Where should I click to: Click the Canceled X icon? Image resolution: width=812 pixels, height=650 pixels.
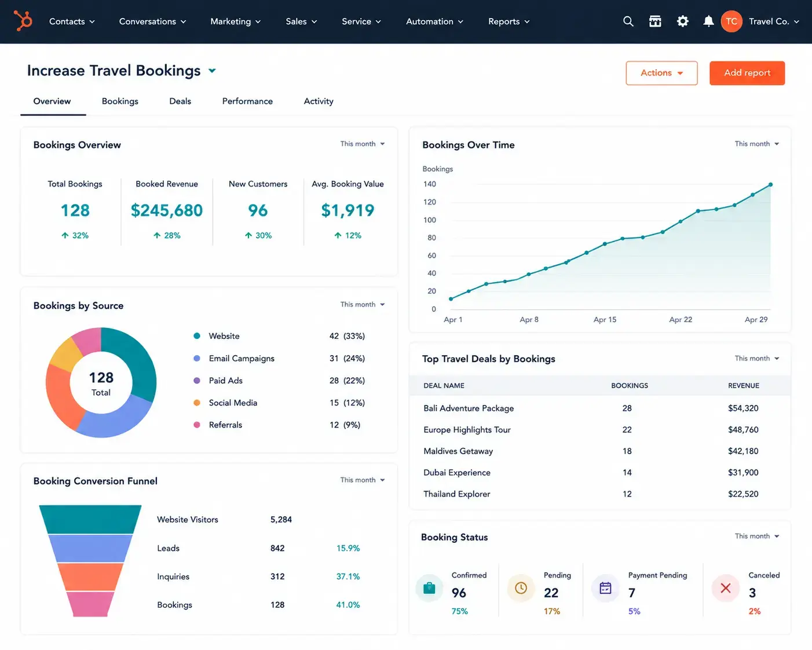tap(725, 588)
